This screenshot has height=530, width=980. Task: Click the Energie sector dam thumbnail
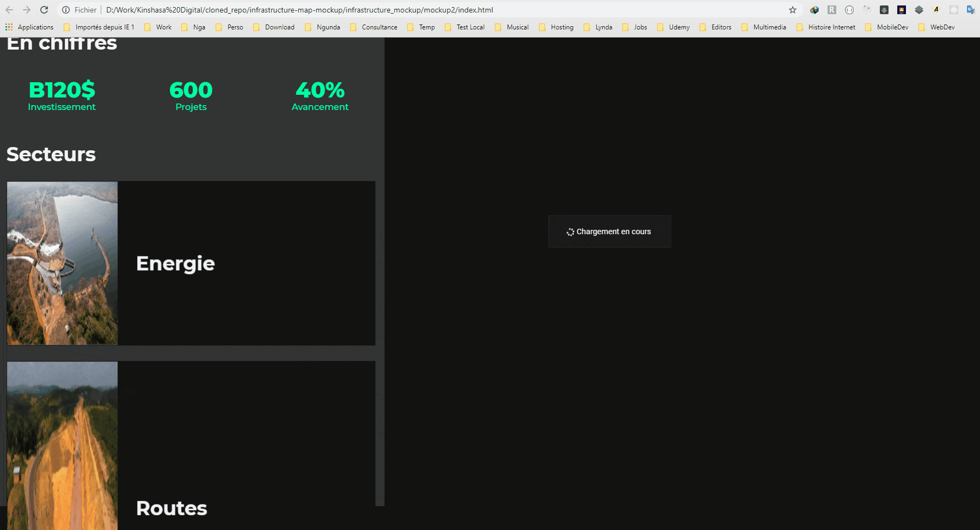[62, 263]
